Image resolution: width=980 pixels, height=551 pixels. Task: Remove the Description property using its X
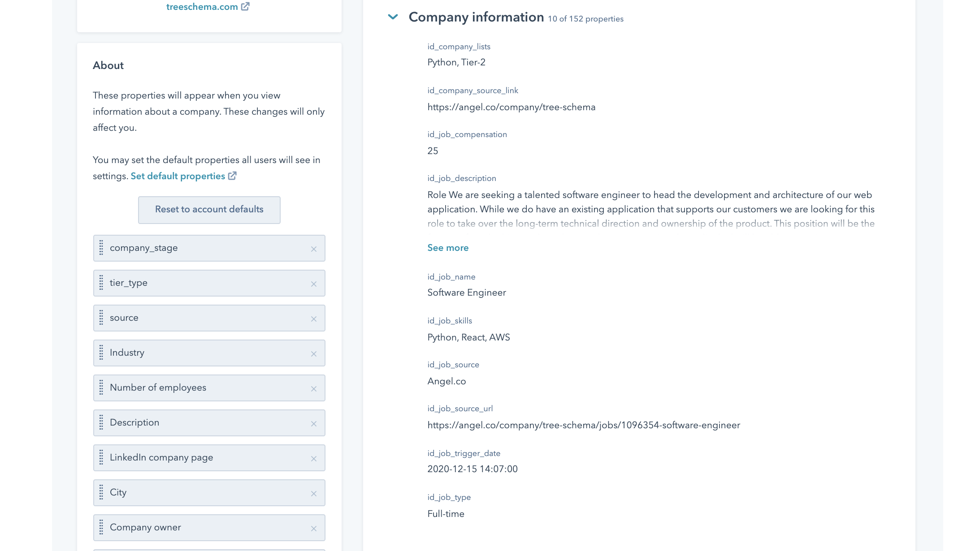(314, 423)
